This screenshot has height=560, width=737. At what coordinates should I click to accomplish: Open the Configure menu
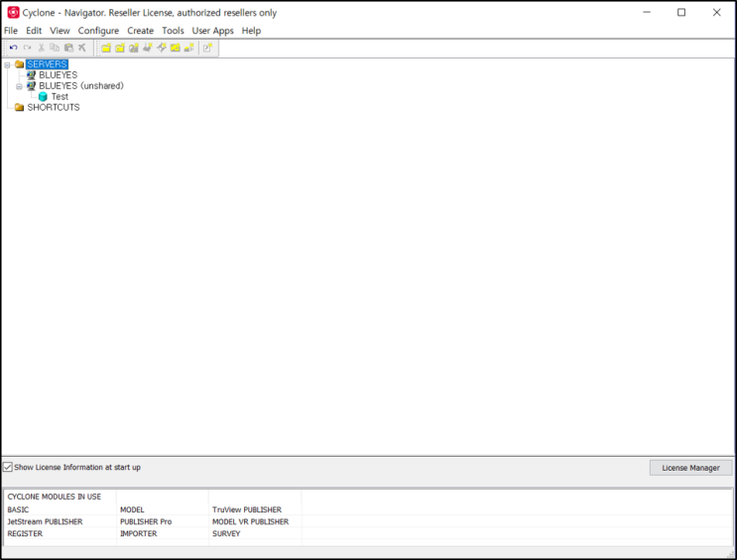(x=98, y=31)
